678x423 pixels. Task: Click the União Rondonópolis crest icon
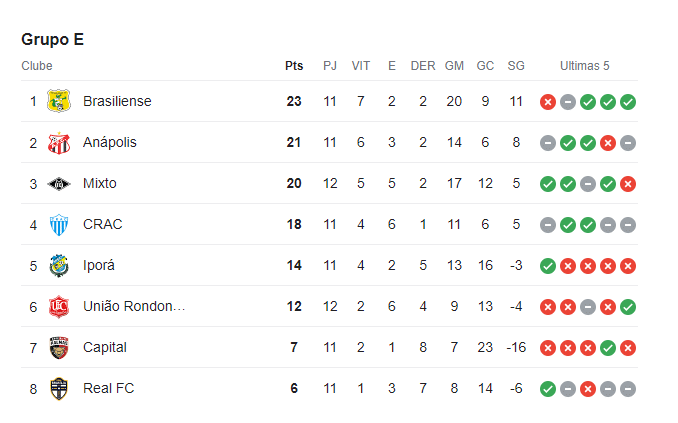click(59, 306)
